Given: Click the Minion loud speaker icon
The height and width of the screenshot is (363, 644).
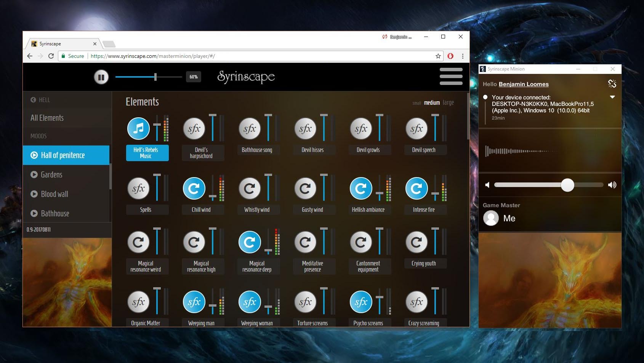Looking at the screenshot, I should [x=612, y=185].
